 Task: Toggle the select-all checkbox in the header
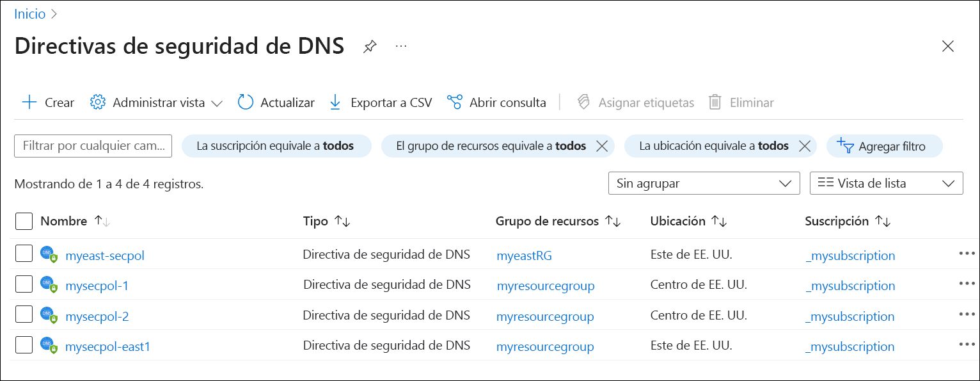click(x=24, y=221)
